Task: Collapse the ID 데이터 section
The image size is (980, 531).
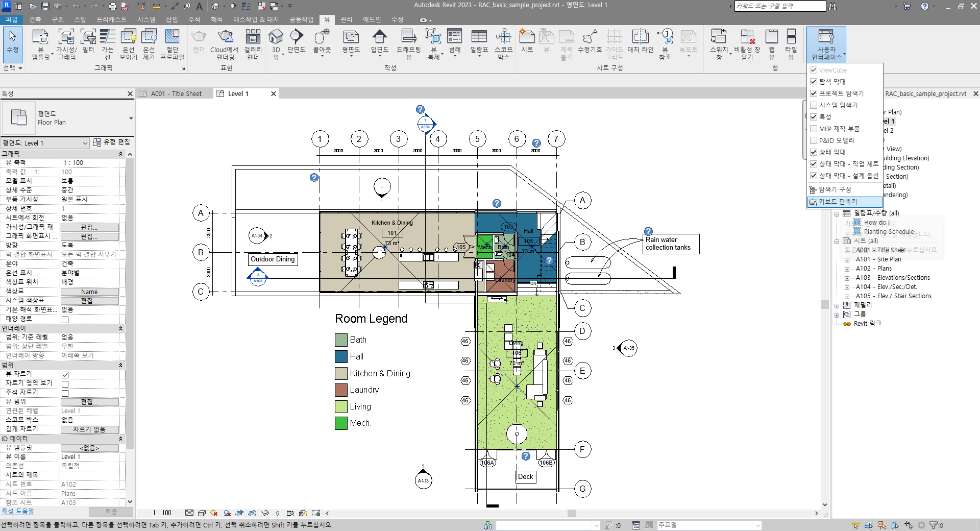Action: coord(121,439)
